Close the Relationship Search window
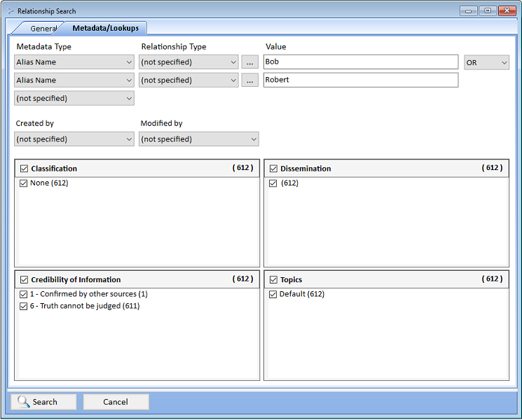This screenshot has width=522, height=420. (507, 10)
